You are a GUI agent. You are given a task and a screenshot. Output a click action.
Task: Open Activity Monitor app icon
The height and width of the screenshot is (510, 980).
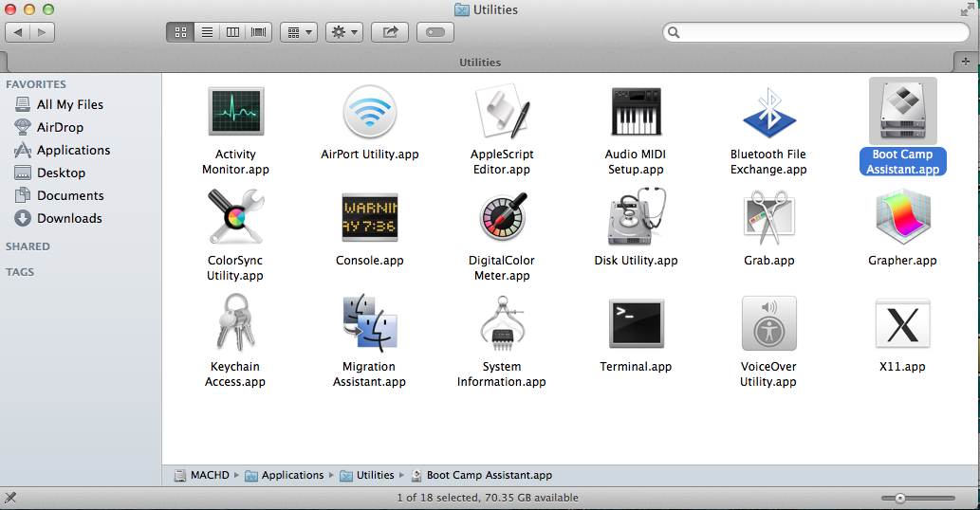235,112
